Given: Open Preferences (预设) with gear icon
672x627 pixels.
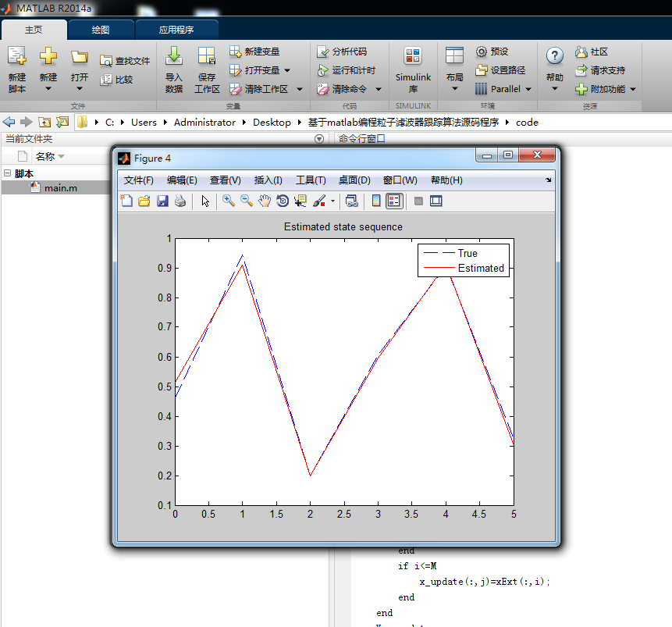Looking at the screenshot, I should pyautogui.click(x=492, y=52).
